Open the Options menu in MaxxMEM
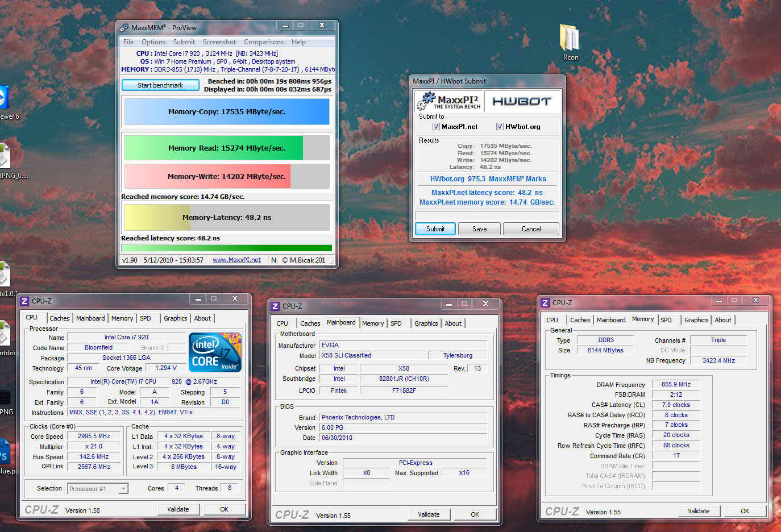The width and height of the screenshot is (781, 532). 153,42
